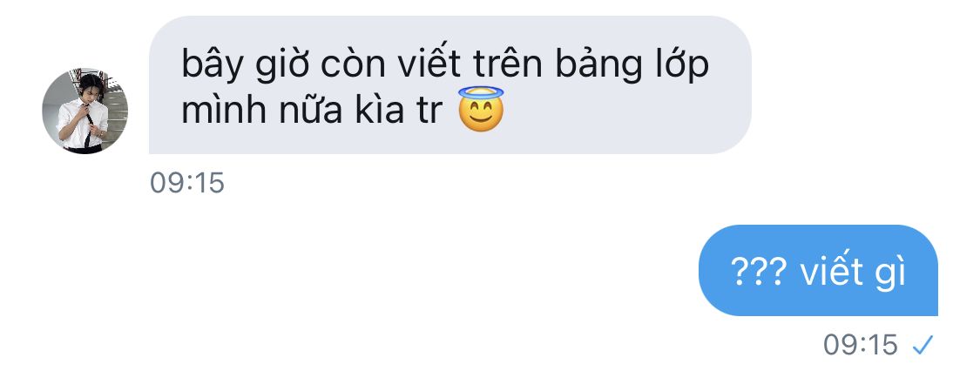The image size is (980, 371).
Task: Click the word "bảng" in the message
Action: (598, 67)
